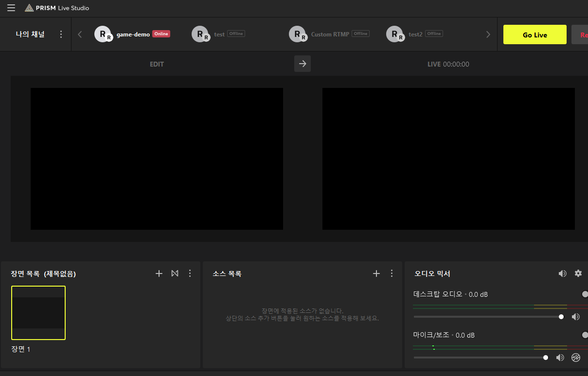Enable noise suppression on 마이크/보조

click(575, 357)
